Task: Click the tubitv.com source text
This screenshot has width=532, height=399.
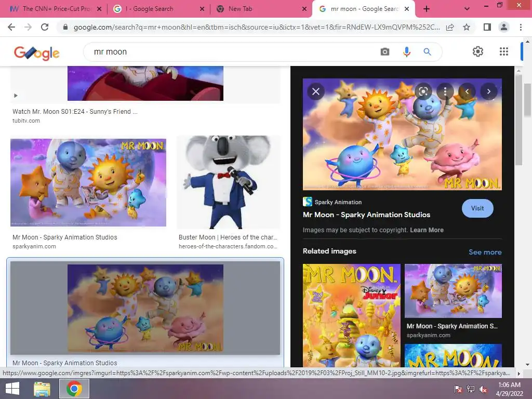Action: click(x=26, y=121)
